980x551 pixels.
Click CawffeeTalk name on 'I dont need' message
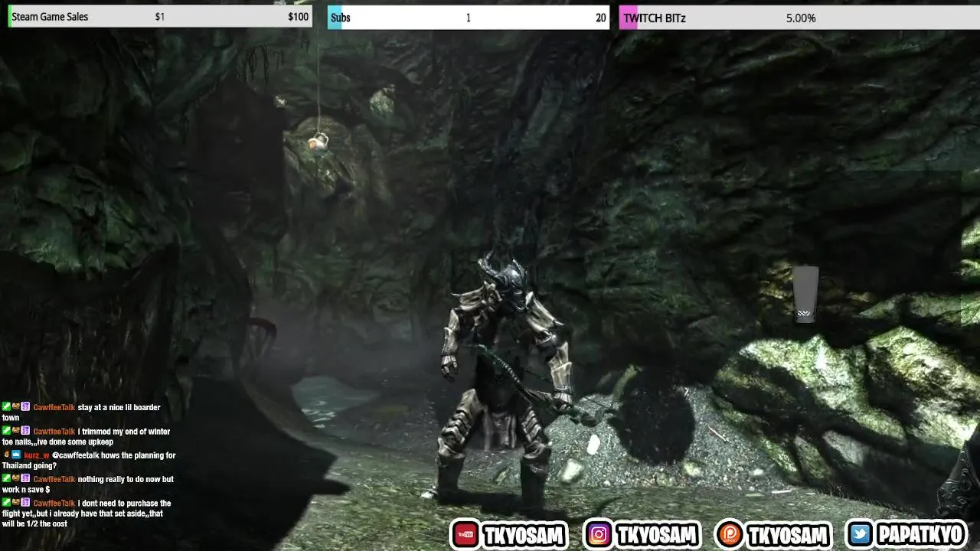tap(54, 503)
